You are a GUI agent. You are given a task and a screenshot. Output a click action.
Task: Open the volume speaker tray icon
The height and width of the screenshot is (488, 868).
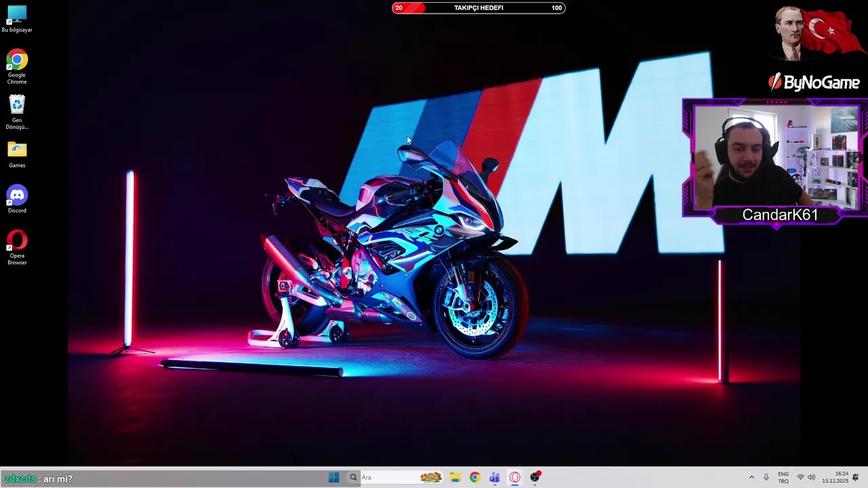tap(811, 477)
